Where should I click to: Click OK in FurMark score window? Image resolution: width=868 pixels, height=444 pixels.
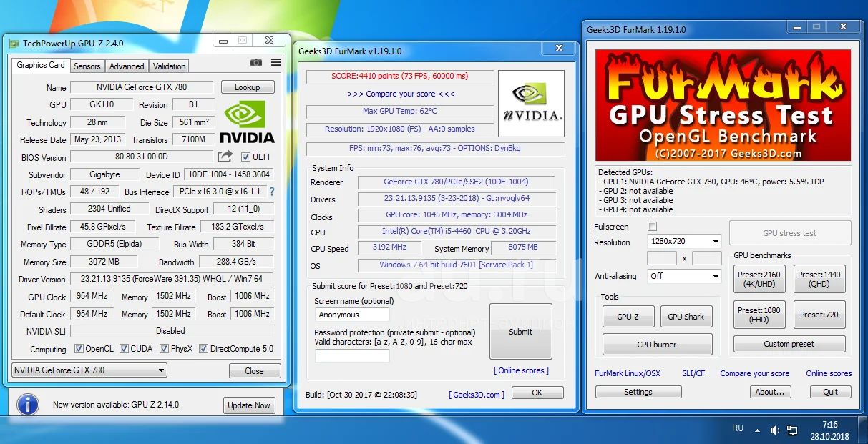pos(537,393)
